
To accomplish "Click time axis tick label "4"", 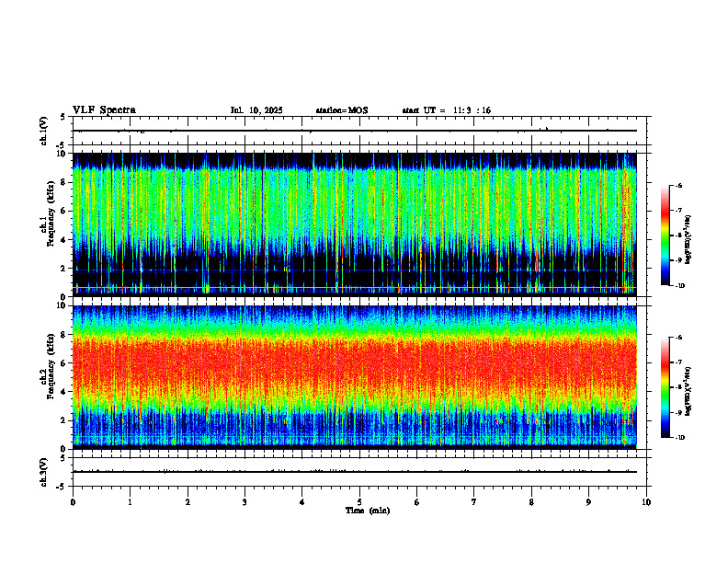I will coord(302,502).
